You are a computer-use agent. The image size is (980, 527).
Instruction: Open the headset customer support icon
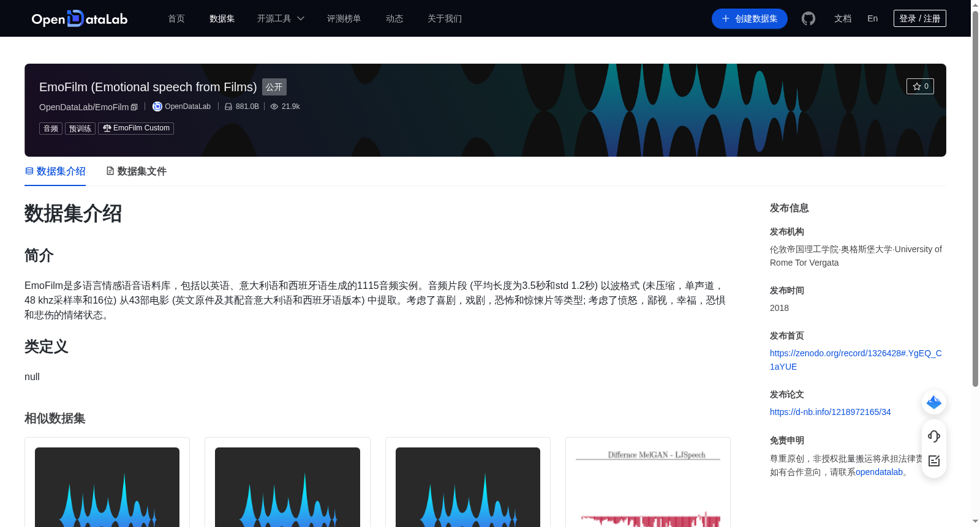(x=934, y=436)
